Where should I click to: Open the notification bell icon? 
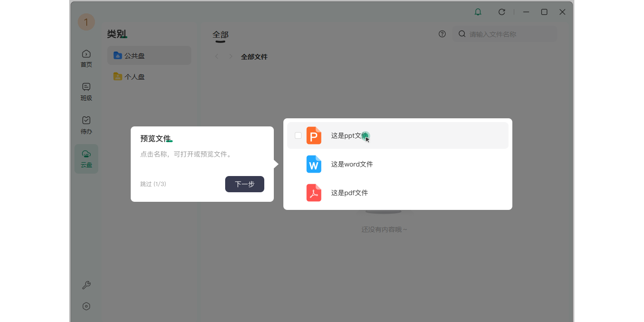click(478, 11)
